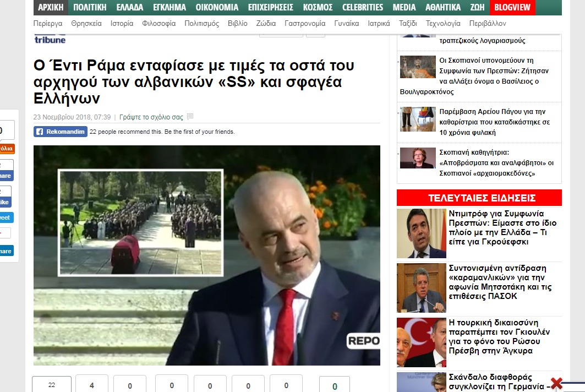Close the popup with red X

click(556, 383)
